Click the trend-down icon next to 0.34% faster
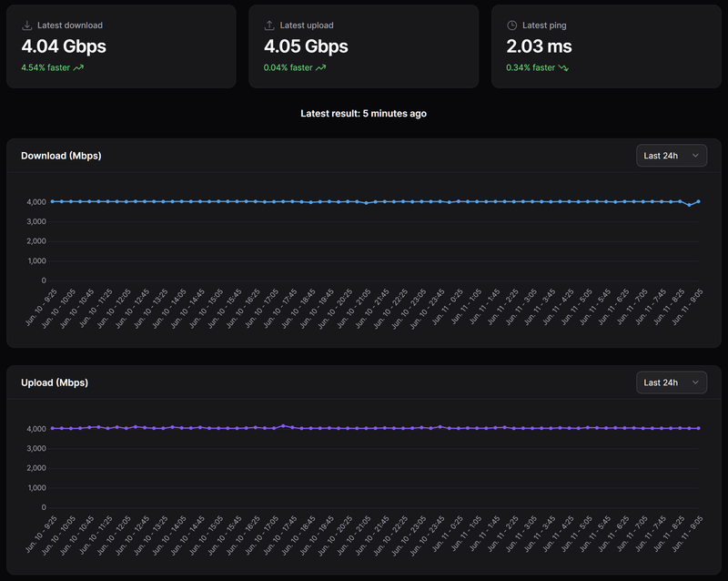 564,67
